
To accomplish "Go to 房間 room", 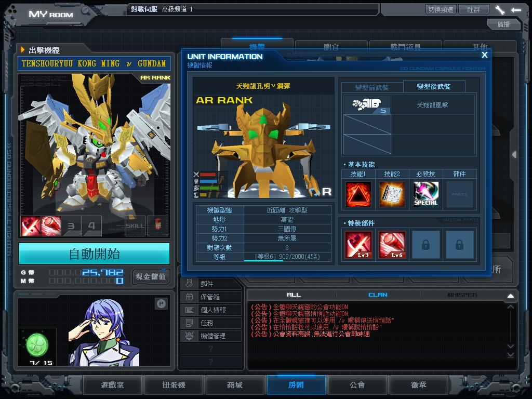I will pyautogui.click(x=296, y=385).
